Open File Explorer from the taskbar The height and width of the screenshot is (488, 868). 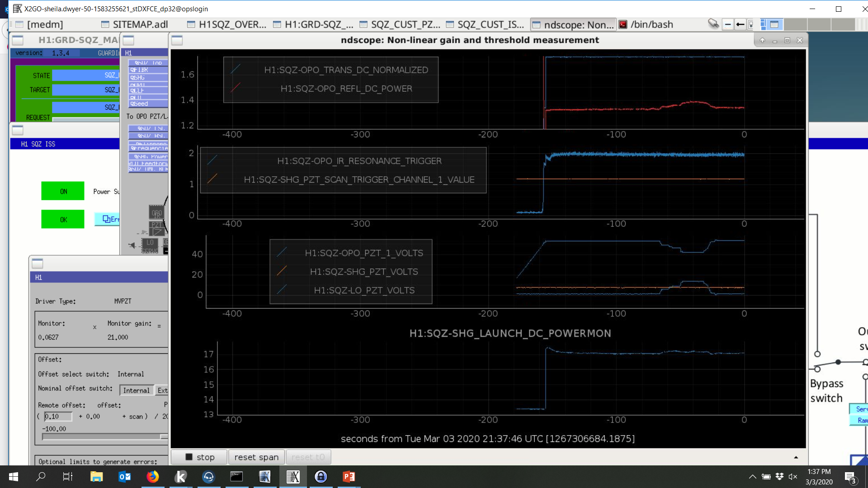pos(96,477)
